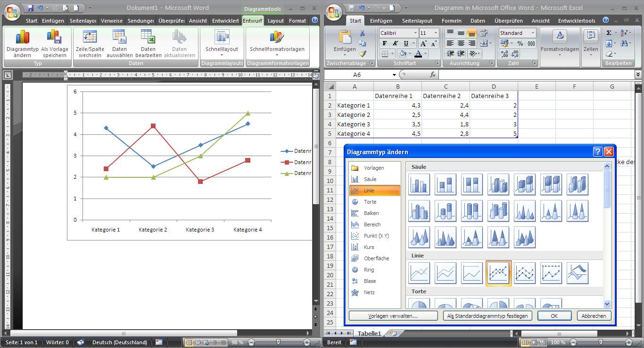
Task: Click the save icon in Word quick access
Action: [30, 8]
